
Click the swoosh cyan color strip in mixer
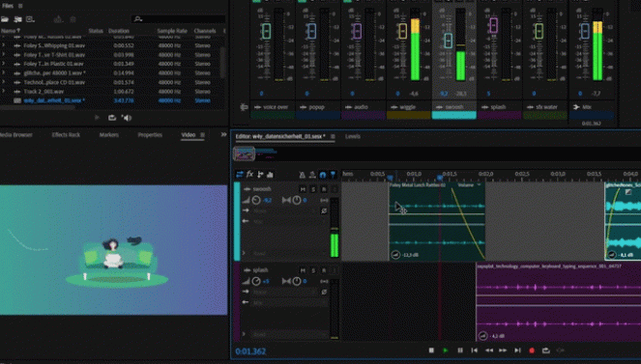[453, 116]
